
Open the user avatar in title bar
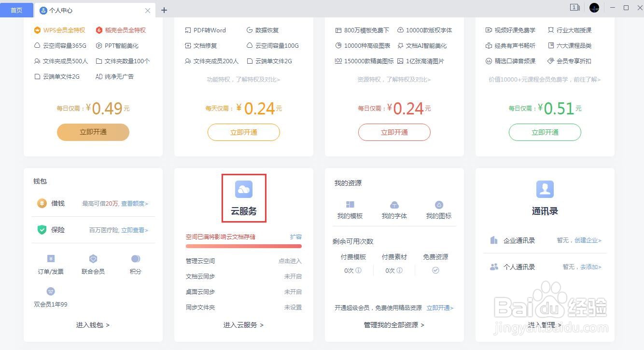pyautogui.click(x=594, y=8)
